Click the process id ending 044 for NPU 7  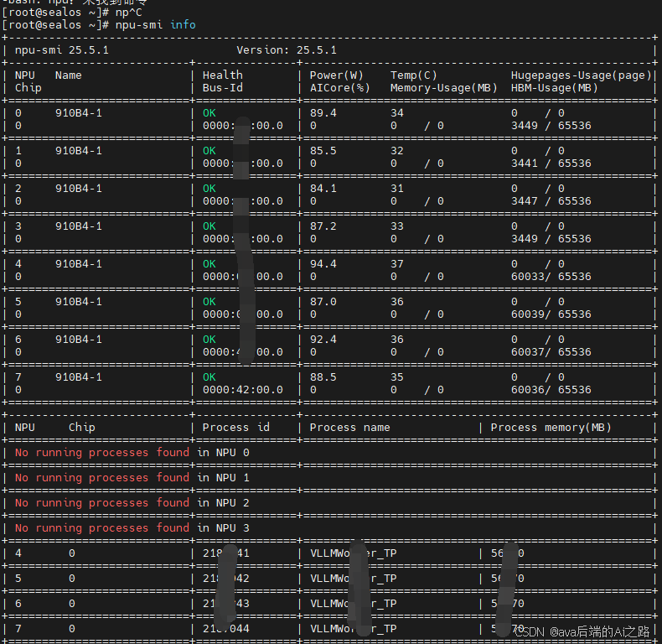point(226,629)
